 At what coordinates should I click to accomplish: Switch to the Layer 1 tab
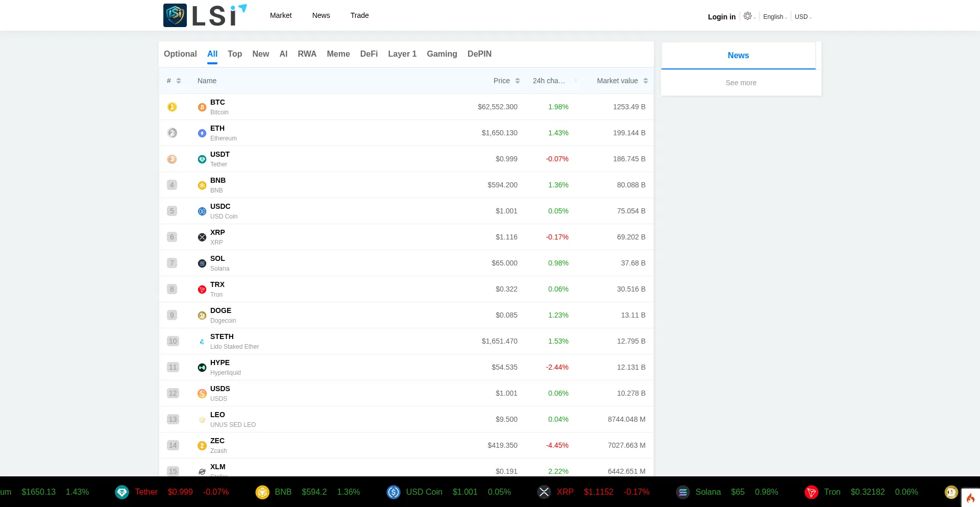pos(402,54)
